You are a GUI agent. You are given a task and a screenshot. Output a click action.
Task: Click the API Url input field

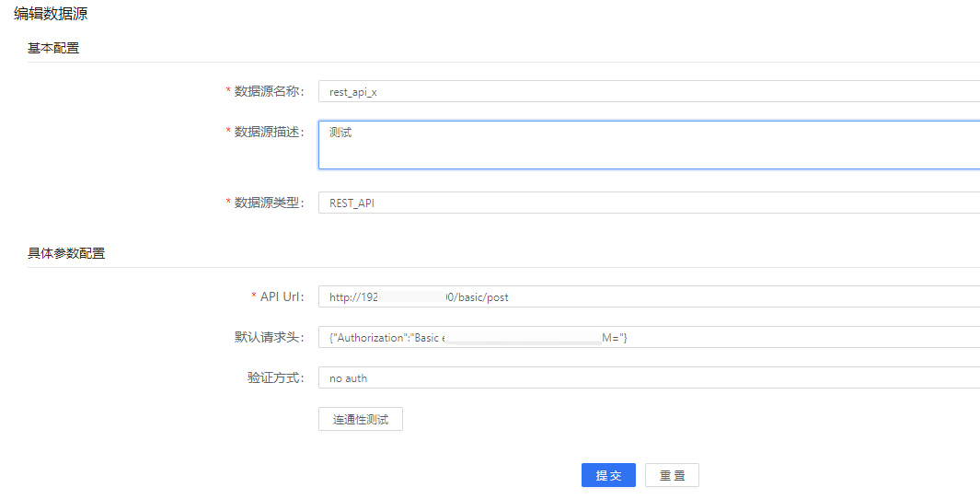tap(644, 297)
